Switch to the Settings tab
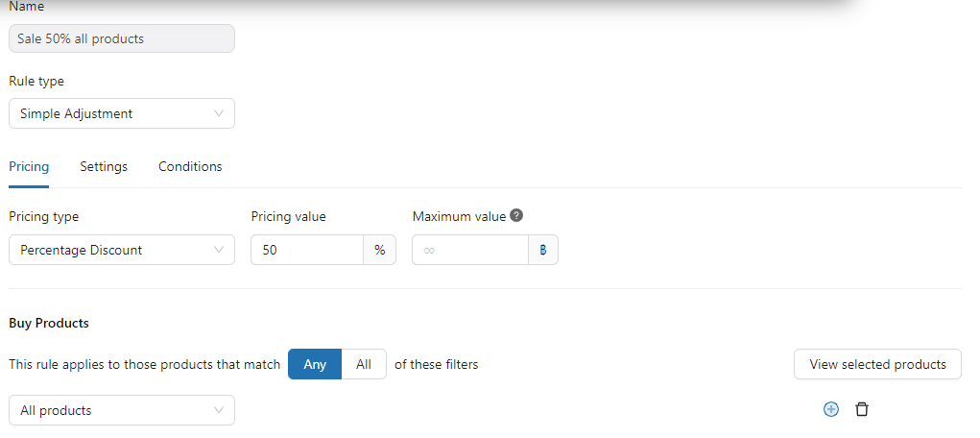 (x=104, y=166)
